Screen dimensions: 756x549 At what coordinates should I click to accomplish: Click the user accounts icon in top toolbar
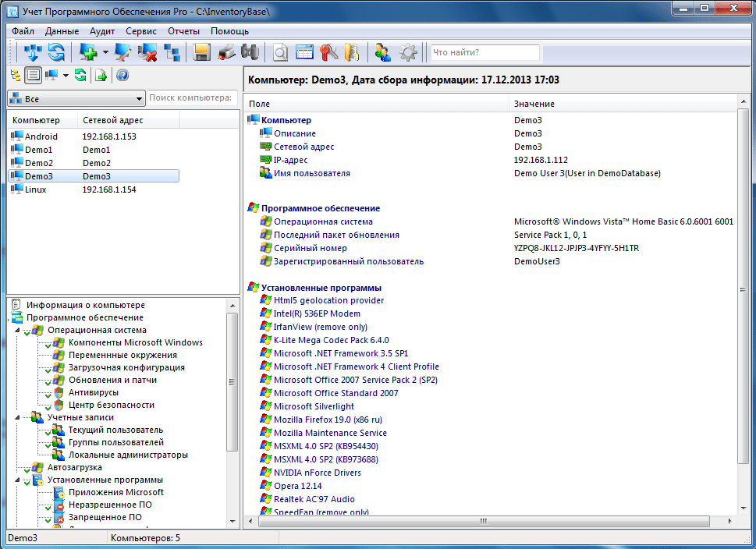point(382,52)
